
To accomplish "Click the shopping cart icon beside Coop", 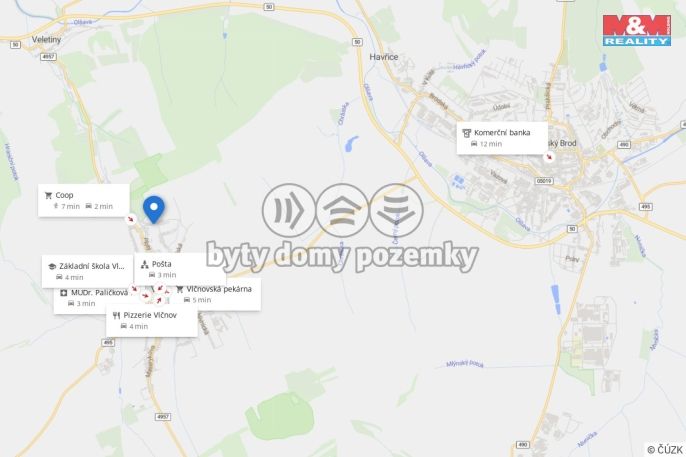I will (49, 195).
